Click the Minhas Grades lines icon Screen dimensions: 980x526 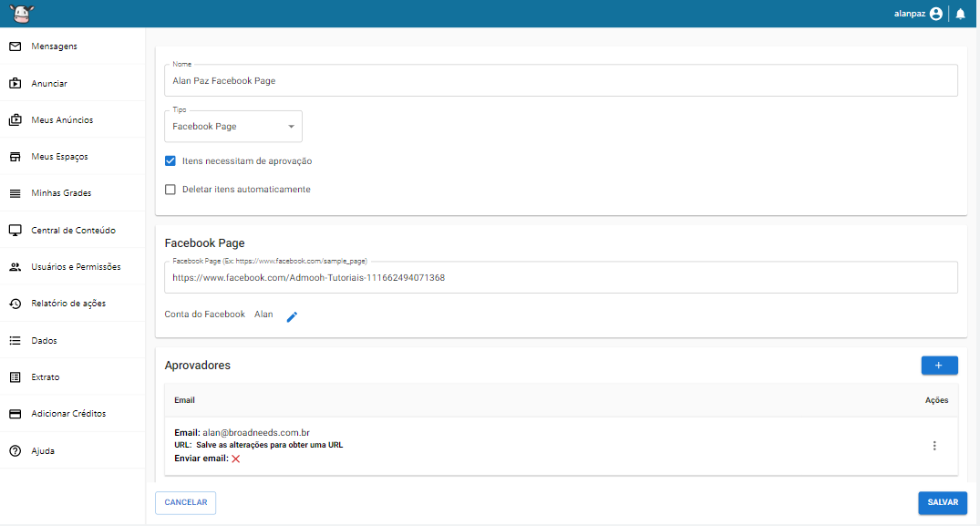15,193
